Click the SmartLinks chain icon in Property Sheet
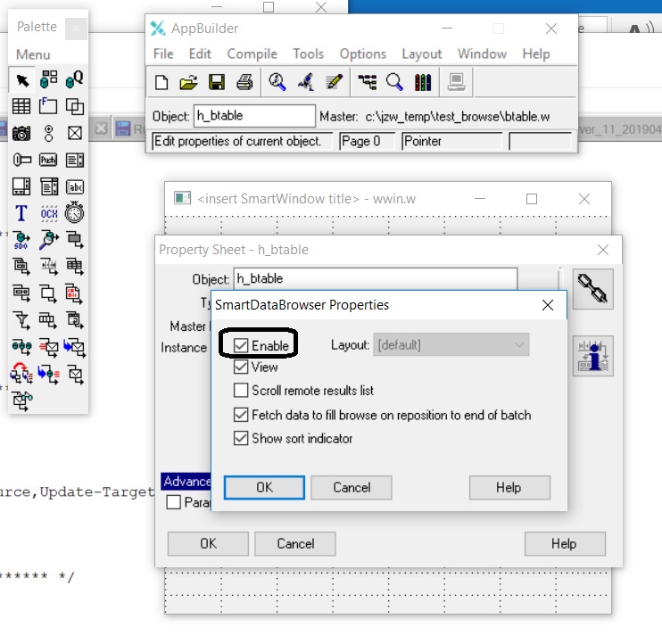Viewport: 662px width, 644px height. tap(592, 289)
